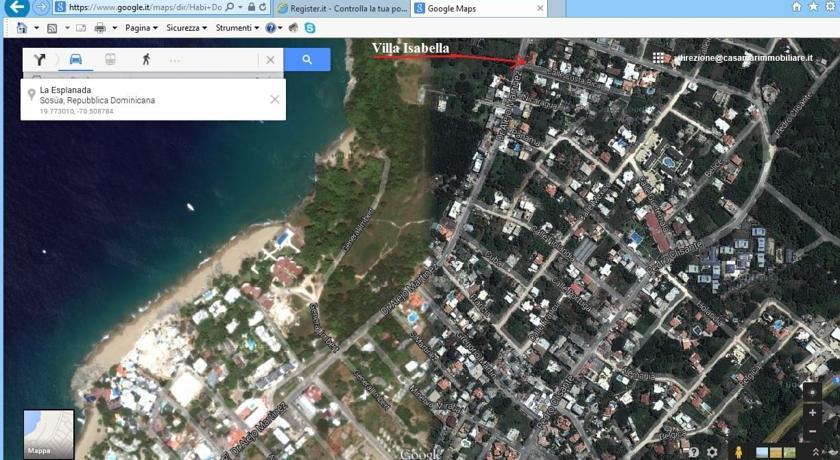Open Google Maps settings gear
The height and width of the screenshot is (460, 840).
(713, 452)
